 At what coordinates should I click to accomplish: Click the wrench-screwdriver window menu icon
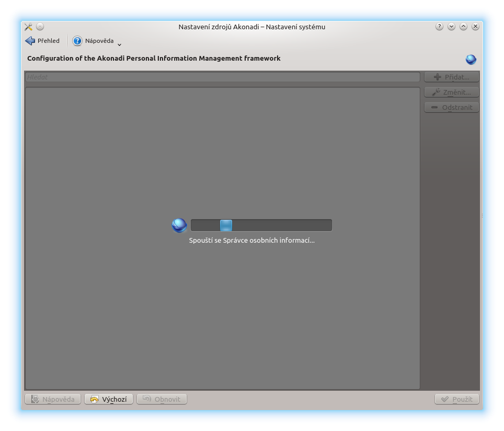[x=29, y=27]
